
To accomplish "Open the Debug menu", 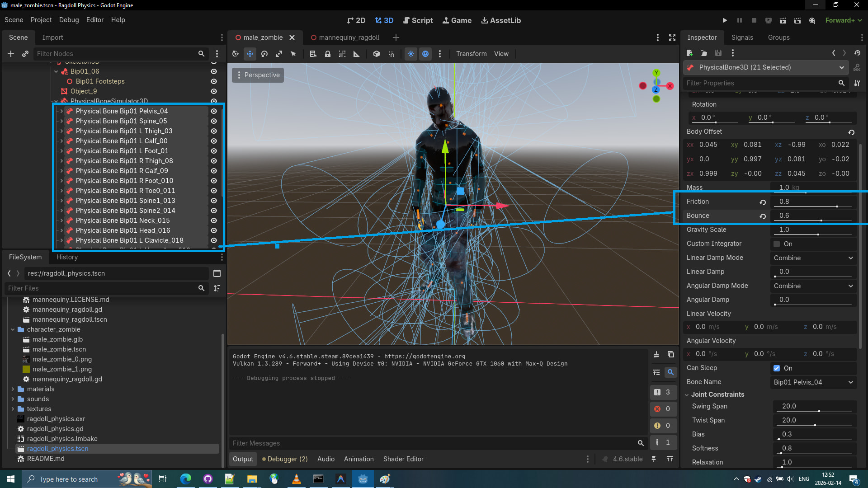I will (69, 20).
